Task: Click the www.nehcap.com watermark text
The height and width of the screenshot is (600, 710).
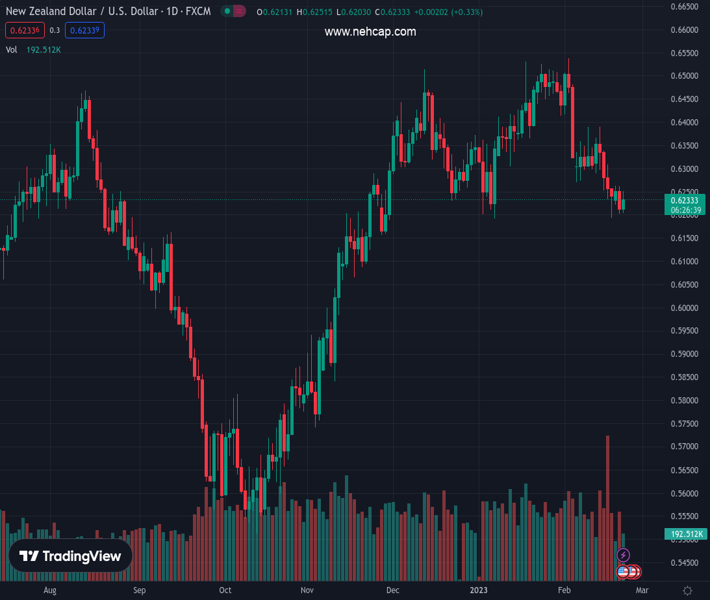Action: [x=370, y=32]
